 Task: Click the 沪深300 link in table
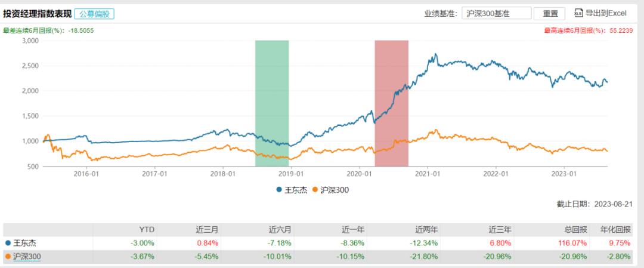(x=24, y=256)
